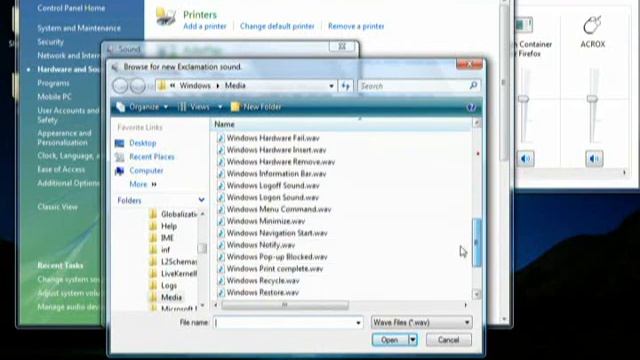This screenshot has height=360, width=640.
Task: Click the refresh button beside address bar
Action: [346, 86]
